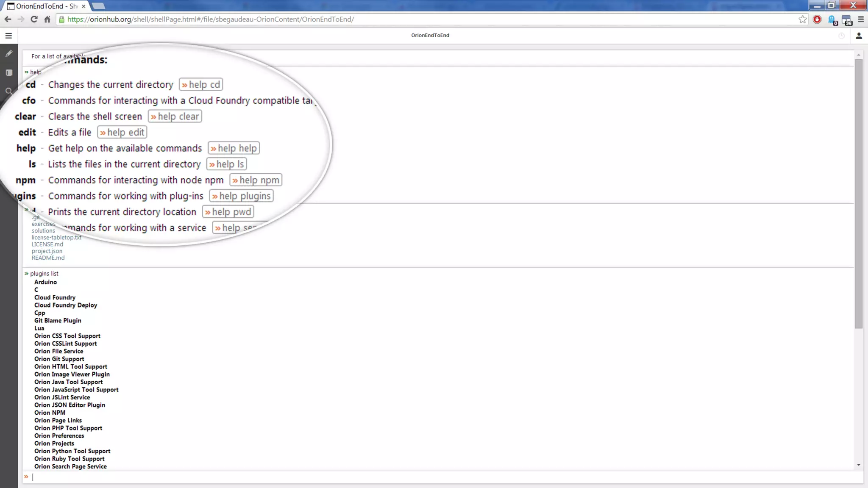Click the 'help plugins' command button
868x488 pixels.
pos(241,196)
